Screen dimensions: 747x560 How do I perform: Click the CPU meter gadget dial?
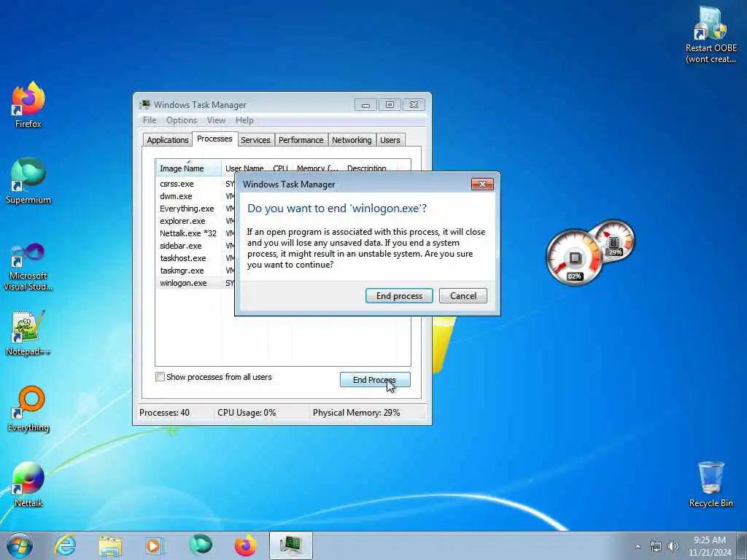pyautogui.click(x=574, y=258)
